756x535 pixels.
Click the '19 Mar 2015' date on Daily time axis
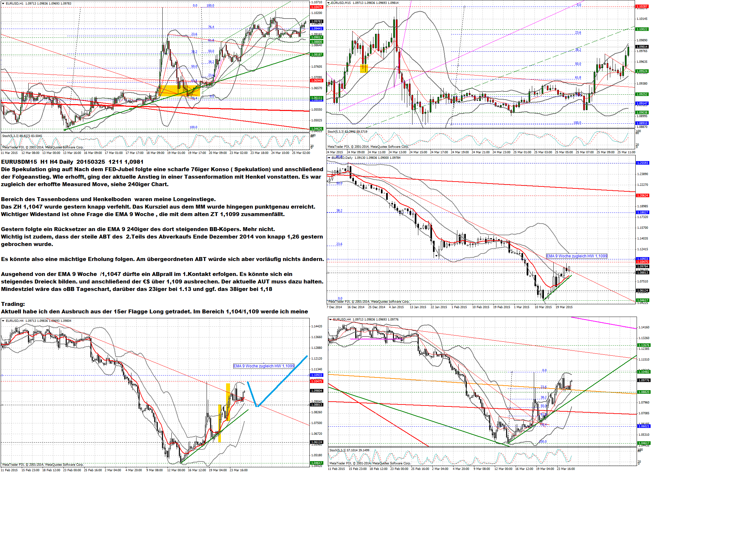point(564,307)
